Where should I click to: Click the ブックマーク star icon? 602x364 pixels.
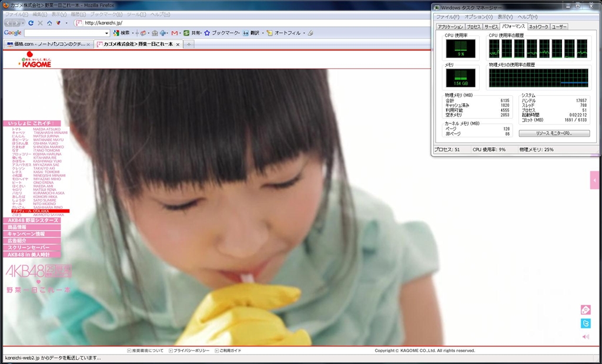point(207,33)
